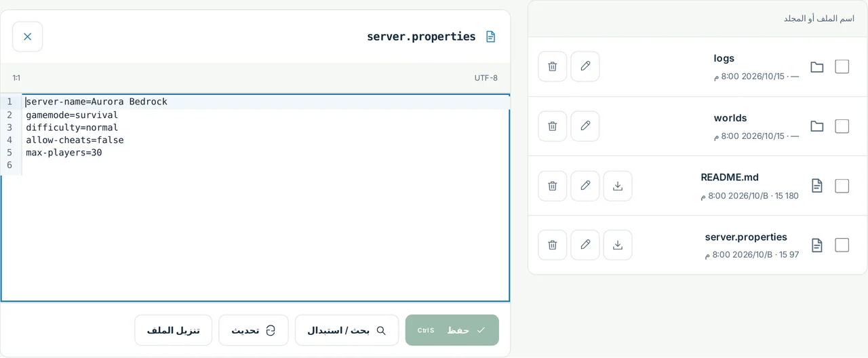Download the file via تنزيل الملف
This screenshot has width=868, height=358.
coord(174,330)
